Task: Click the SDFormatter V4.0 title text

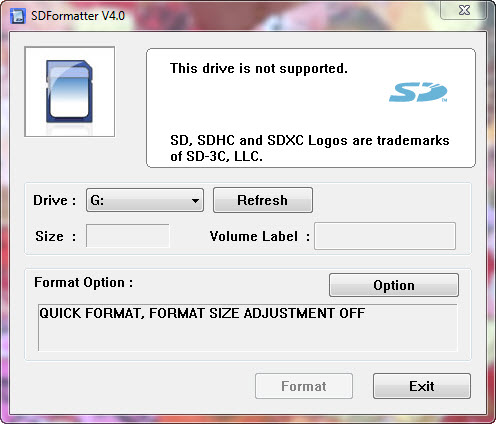Action: (x=78, y=16)
